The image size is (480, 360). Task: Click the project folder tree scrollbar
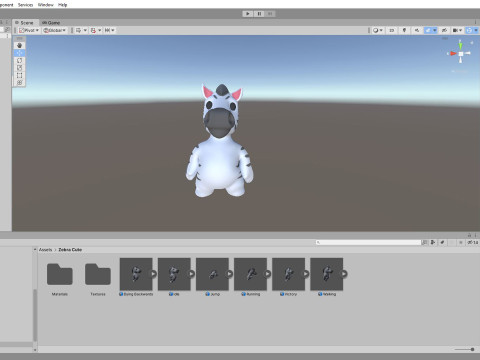[35, 315]
